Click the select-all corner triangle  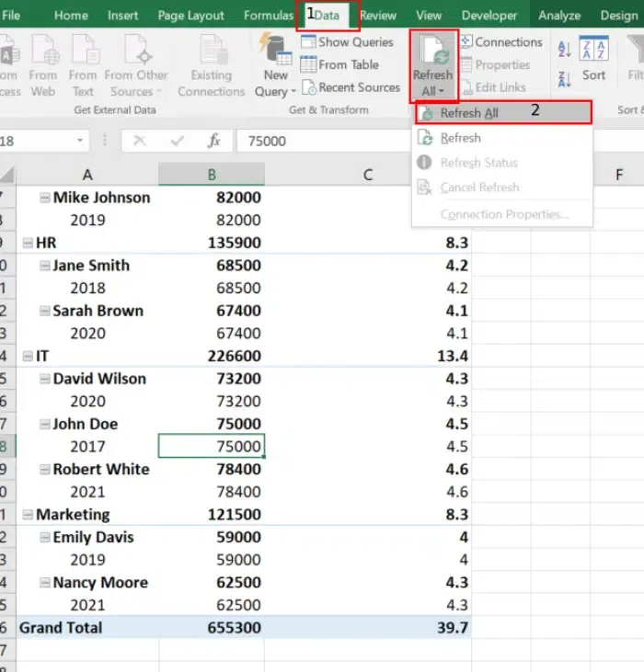pyautogui.click(x=7, y=176)
